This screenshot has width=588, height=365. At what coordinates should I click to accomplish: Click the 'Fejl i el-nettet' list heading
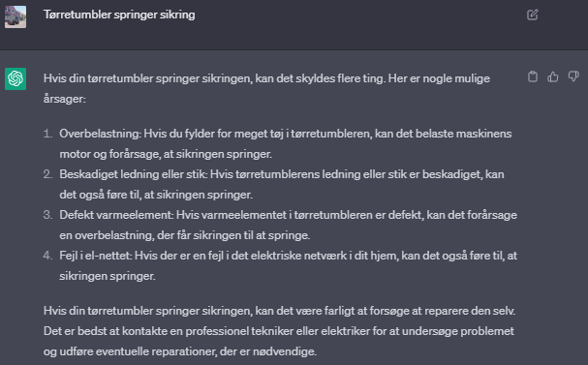click(95, 256)
